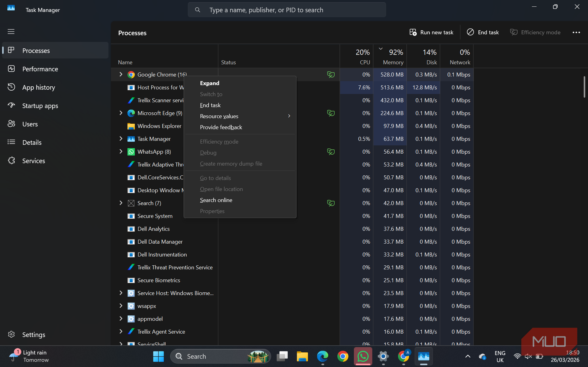Expand the WhatsApp process group
The height and width of the screenshot is (367, 588).
point(121,152)
